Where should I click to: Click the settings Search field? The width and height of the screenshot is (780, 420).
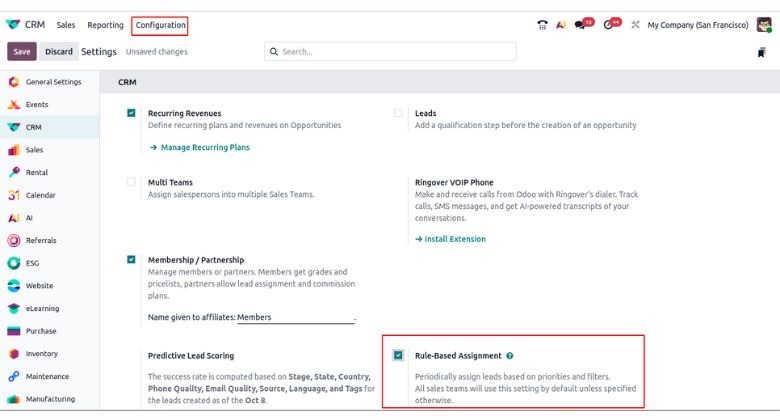pyautogui.click(x=390, y=52)
